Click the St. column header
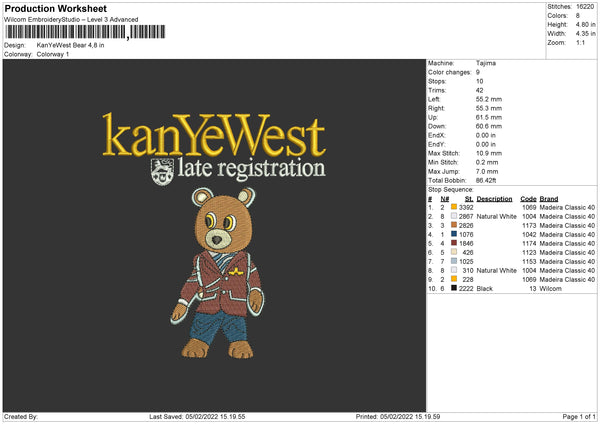Screen dimensions: 600x424 pos(469,199)
